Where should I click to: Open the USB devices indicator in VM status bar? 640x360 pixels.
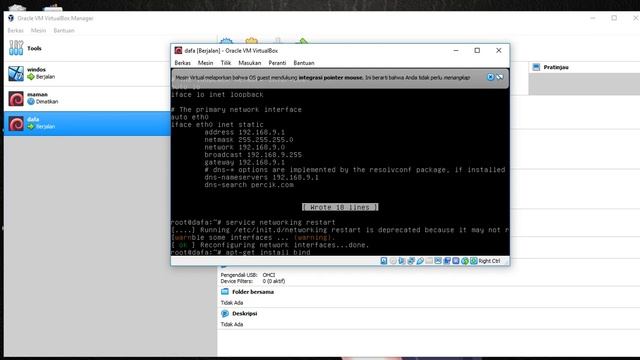pos(420,261)
